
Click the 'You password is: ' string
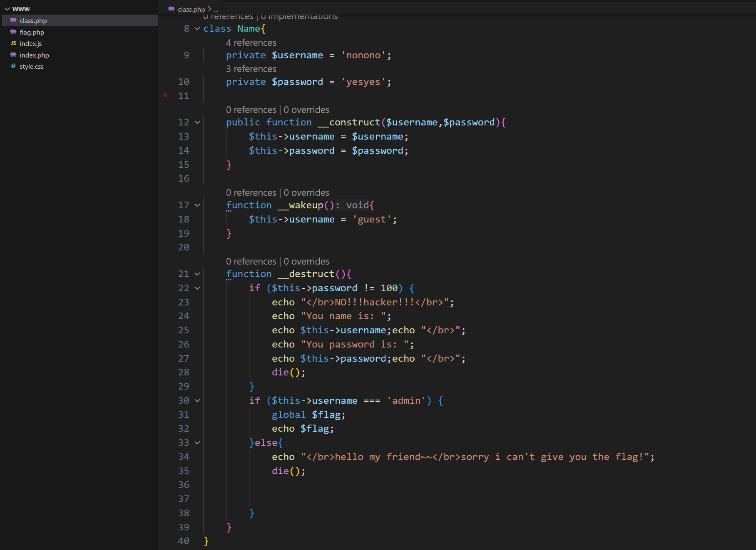355,344
